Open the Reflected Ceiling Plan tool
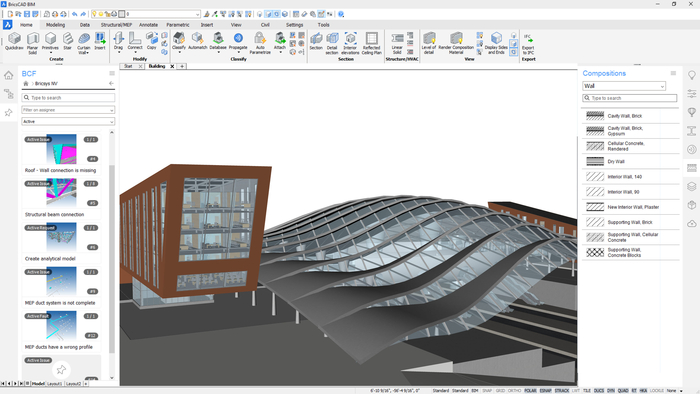 371,43
